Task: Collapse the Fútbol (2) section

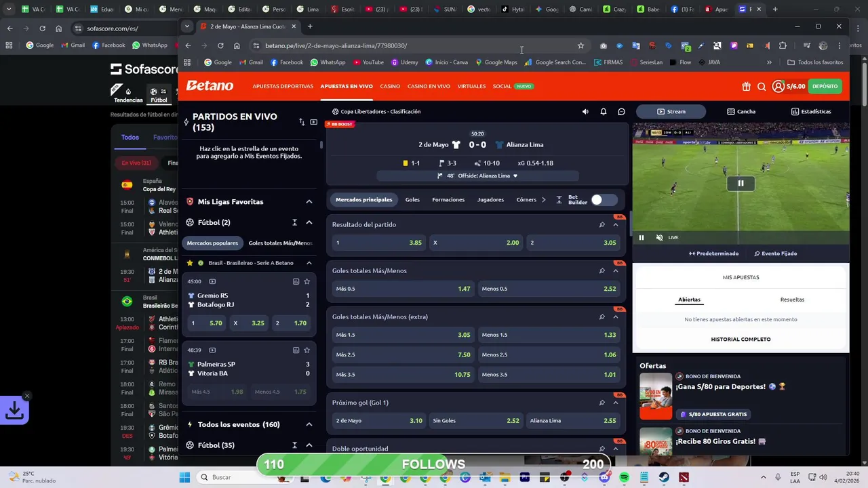Action: click(x=309, y=222)
